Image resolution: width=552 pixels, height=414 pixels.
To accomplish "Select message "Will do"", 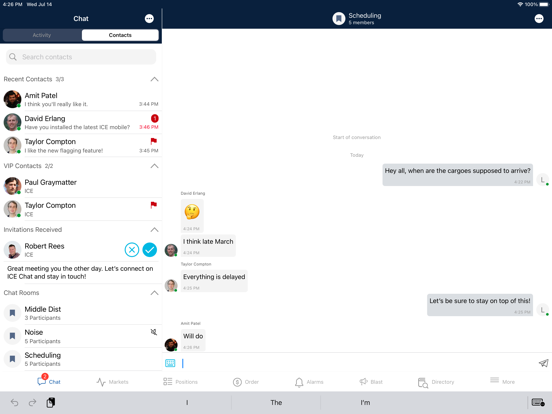I will [x=193, y=340].
